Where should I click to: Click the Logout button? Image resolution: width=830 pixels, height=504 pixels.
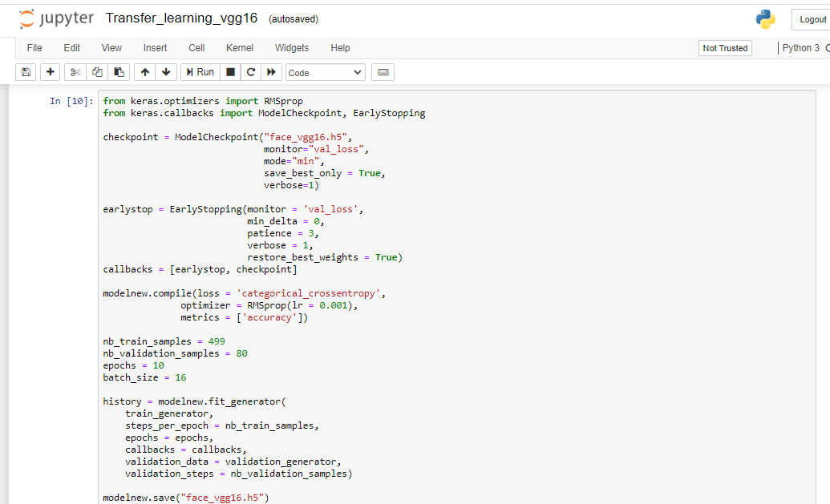click(812, 19)
